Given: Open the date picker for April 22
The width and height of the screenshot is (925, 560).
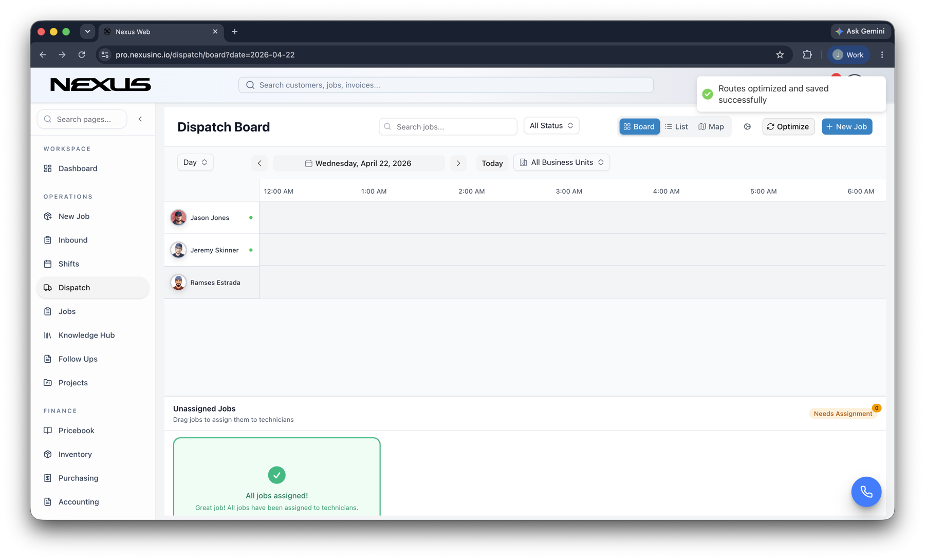Looking at the screenshot, I should click(x=359, y=163).
